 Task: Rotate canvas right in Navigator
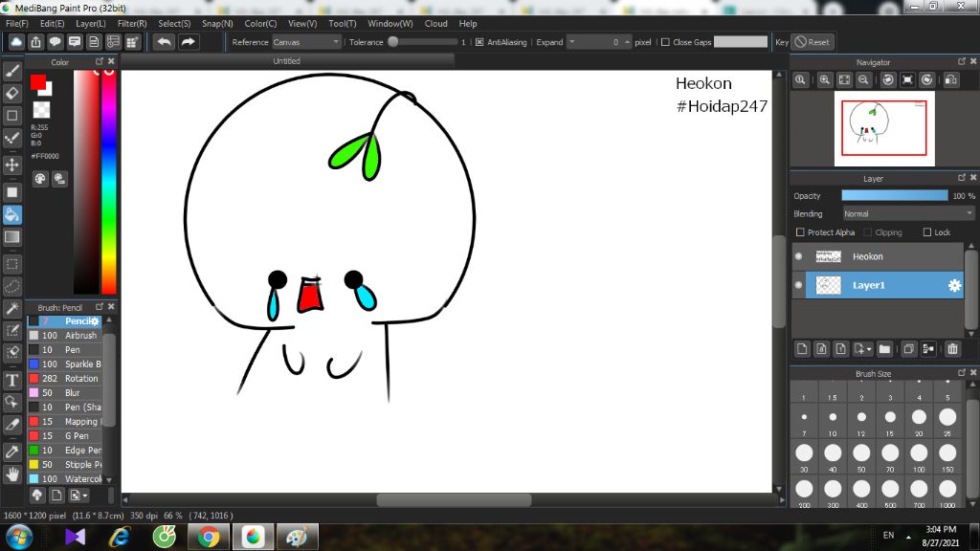pyautogui.click(x=926, y=80)
